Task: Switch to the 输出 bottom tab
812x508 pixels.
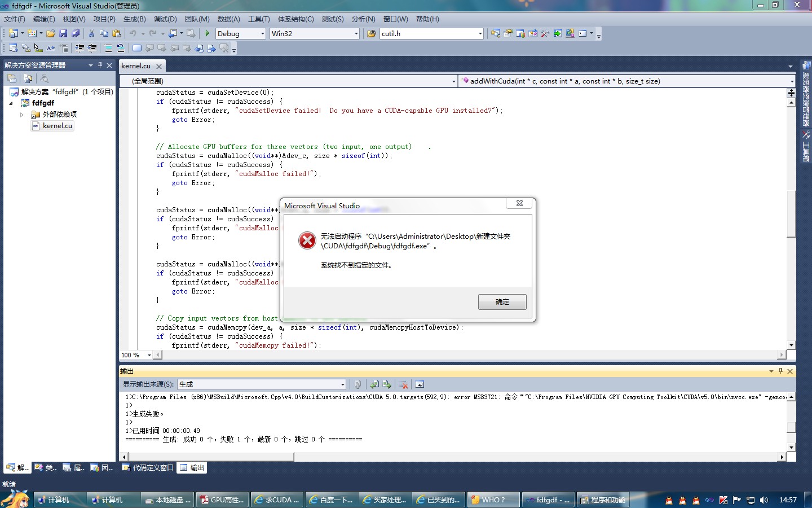Action: click(x=192, y=468)
